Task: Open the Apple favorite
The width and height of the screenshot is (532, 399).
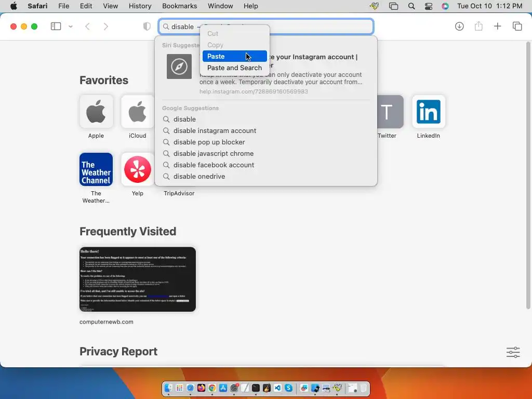Action: pyautogui.click(x=96, y=112)
